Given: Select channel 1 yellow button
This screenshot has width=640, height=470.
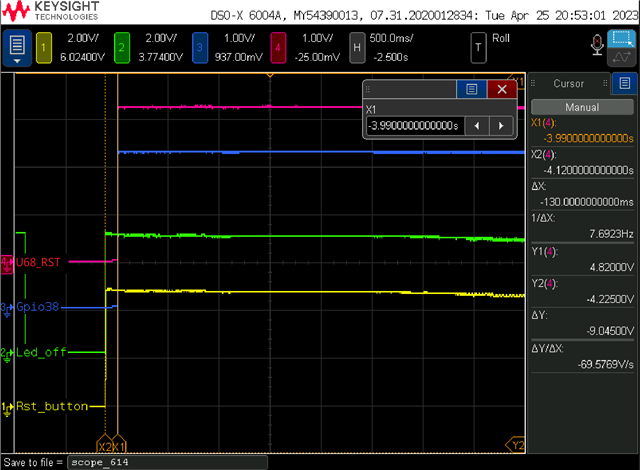Looking at the screenshot, I should pos(44,48).
